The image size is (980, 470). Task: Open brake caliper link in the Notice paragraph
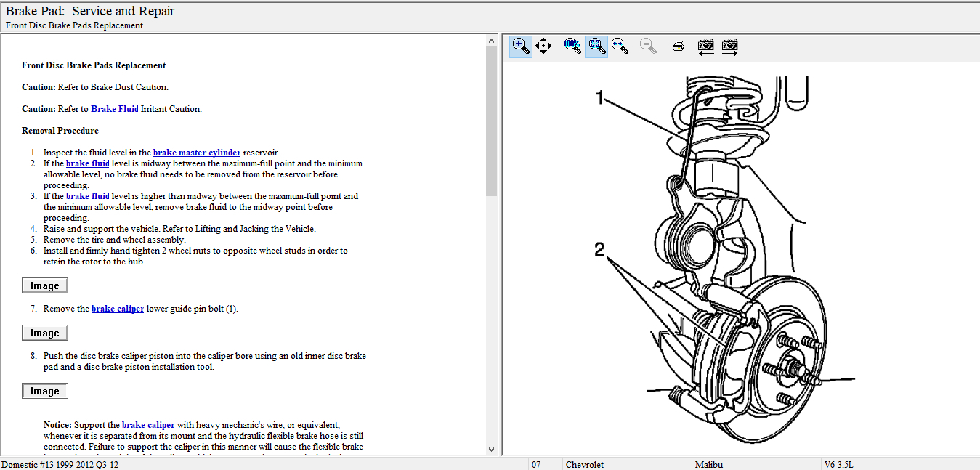147,425
